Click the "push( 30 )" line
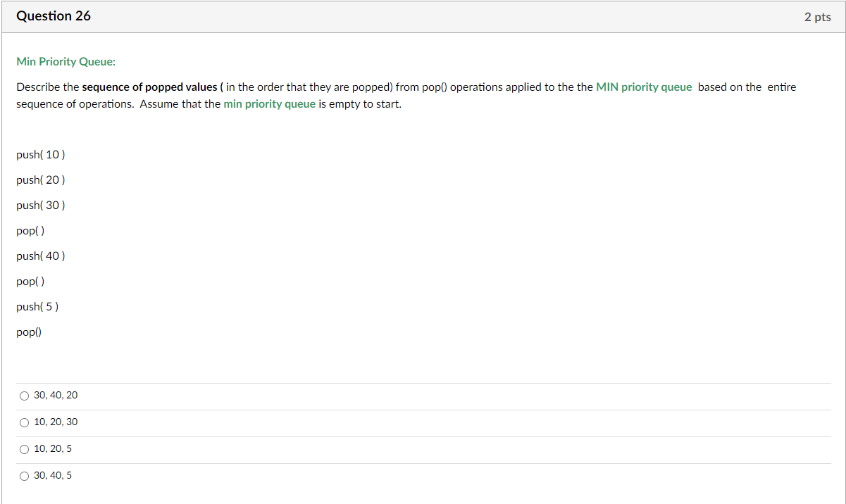 [x=40, y=205]
